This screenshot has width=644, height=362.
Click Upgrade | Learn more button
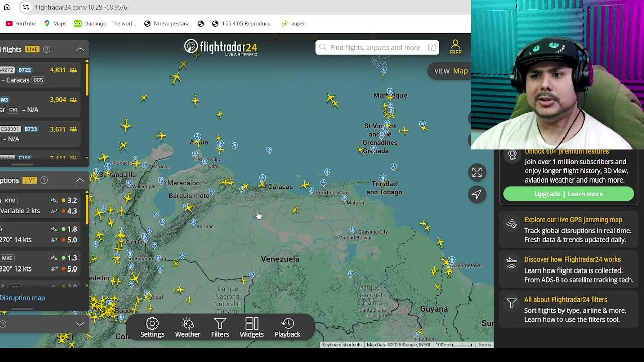coord(569,194)
